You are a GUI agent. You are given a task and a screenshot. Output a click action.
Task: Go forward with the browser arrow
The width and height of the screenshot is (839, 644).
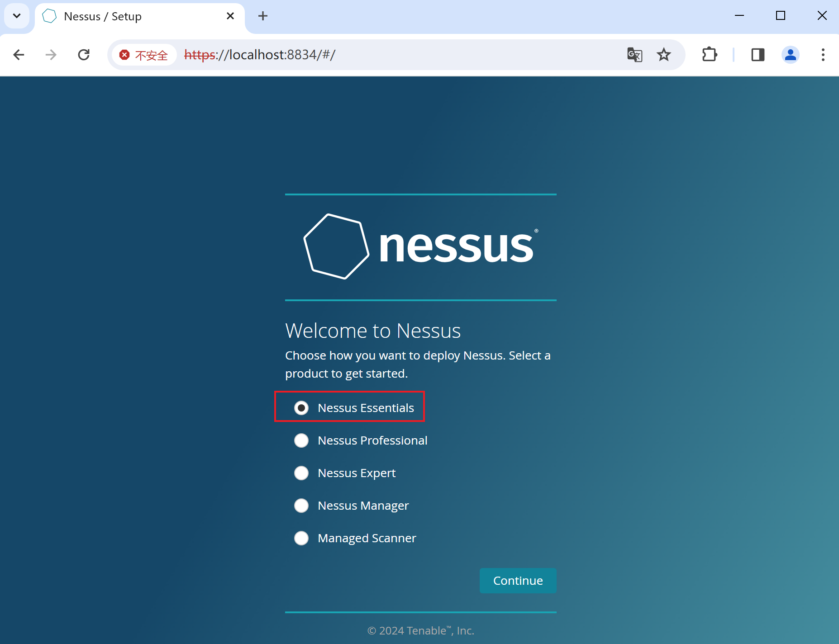point(51,55)
